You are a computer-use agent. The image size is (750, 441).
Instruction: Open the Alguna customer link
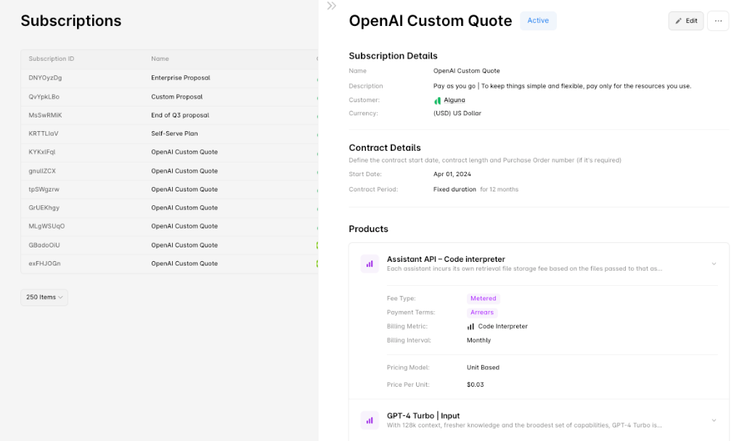point(454,100)
